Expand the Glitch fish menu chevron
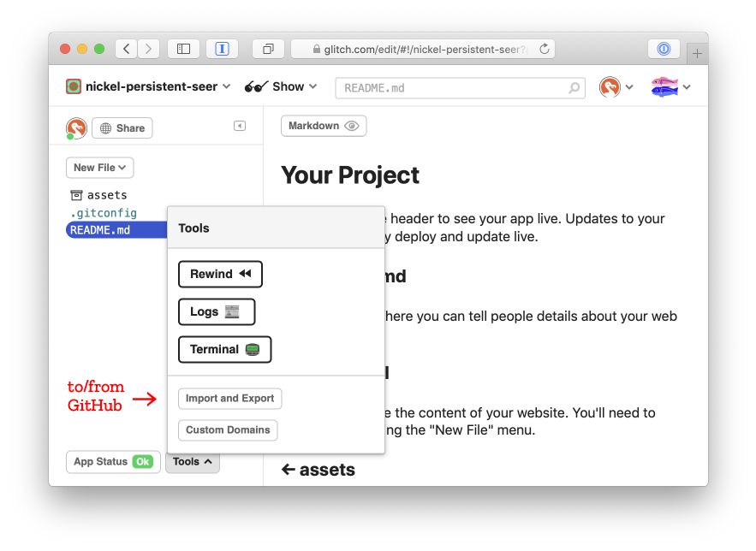Screen dimensions: 756x551 click(687, 87)
